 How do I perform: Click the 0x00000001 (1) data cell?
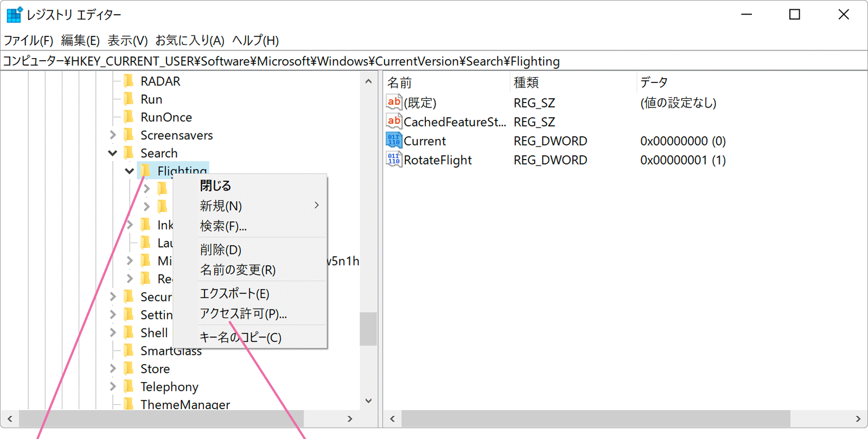pos(683,160)
